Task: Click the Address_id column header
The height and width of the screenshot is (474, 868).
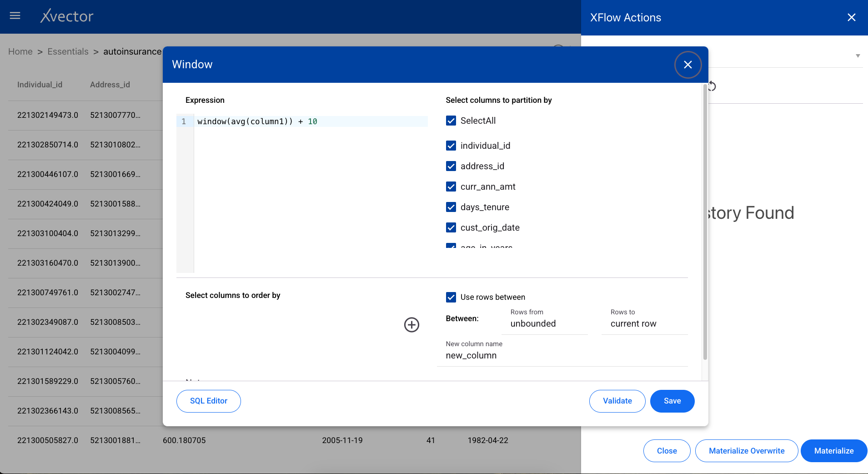Action: (110, 85)
